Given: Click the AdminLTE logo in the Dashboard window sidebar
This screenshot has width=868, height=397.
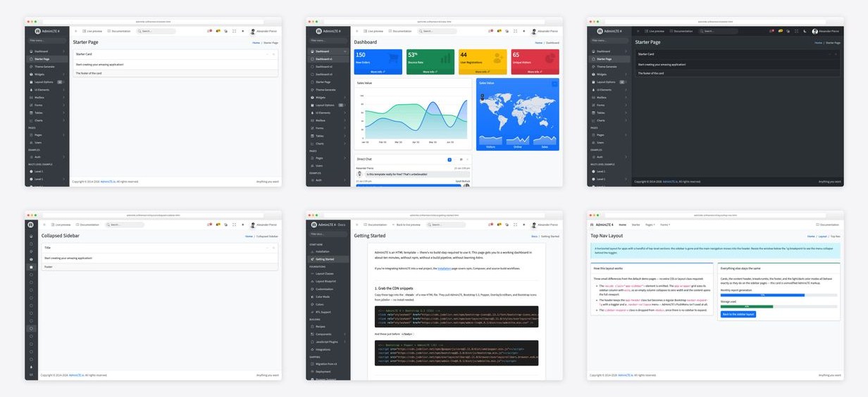Looking at the screenshot, I should coord(319,31).
